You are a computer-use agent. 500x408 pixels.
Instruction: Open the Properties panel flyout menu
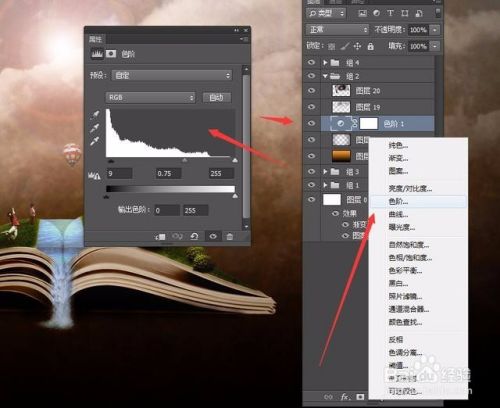[244, 39]
